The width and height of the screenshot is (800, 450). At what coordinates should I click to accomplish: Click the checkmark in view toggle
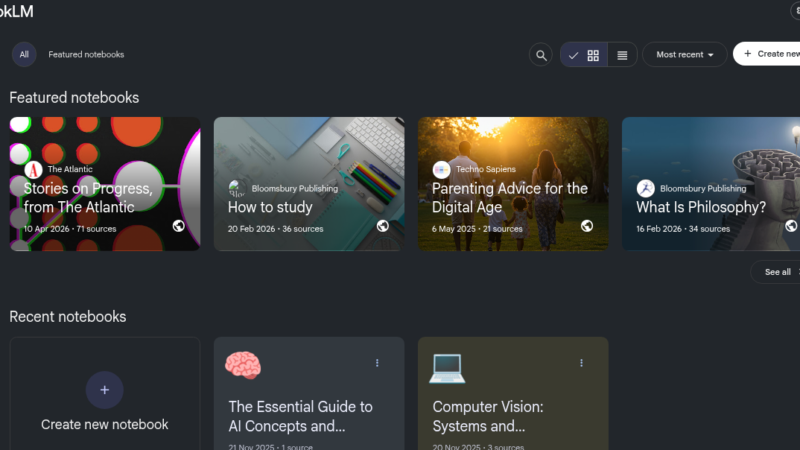pos(573,55)
